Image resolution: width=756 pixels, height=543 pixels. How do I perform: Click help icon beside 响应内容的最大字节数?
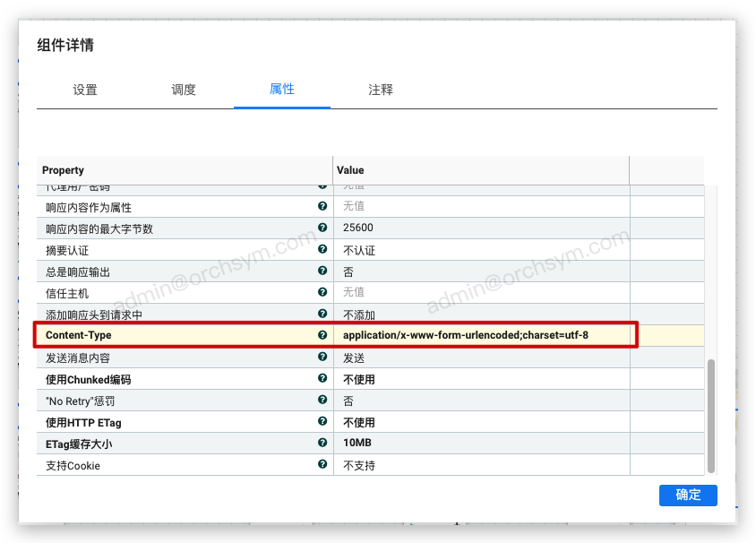coord(322,228)
